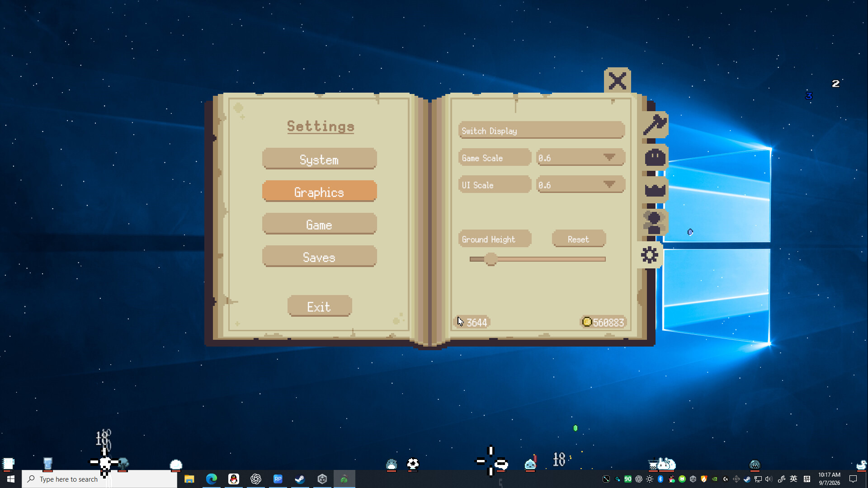
Task: Click Switch Display button
Action: [542, 131]
